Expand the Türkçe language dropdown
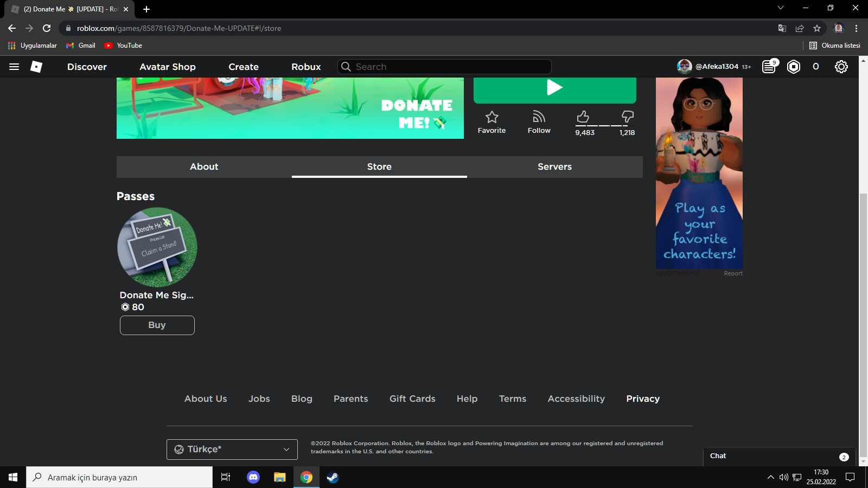 [232, 450]
